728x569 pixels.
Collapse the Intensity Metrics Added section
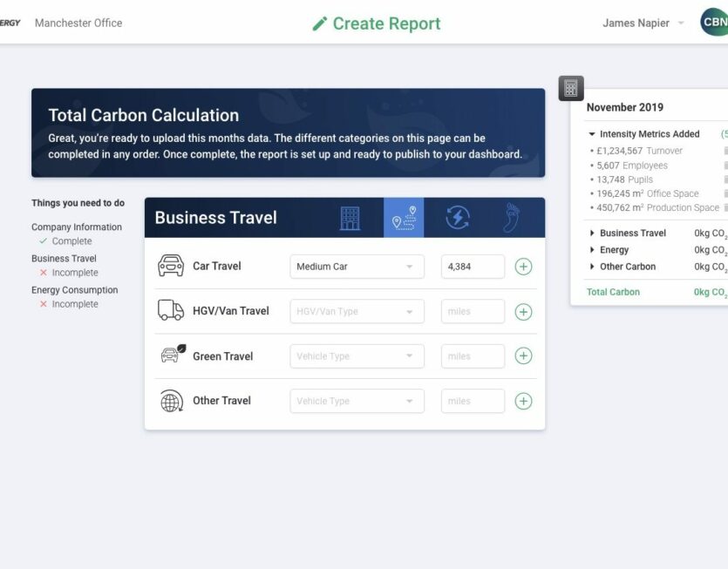[x=593, y=134]
